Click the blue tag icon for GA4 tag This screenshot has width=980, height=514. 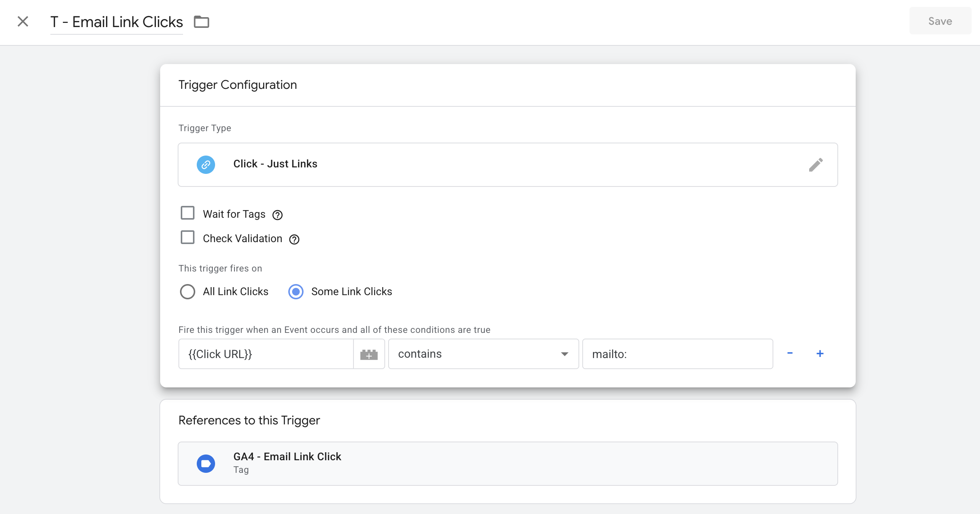[206, 464]
